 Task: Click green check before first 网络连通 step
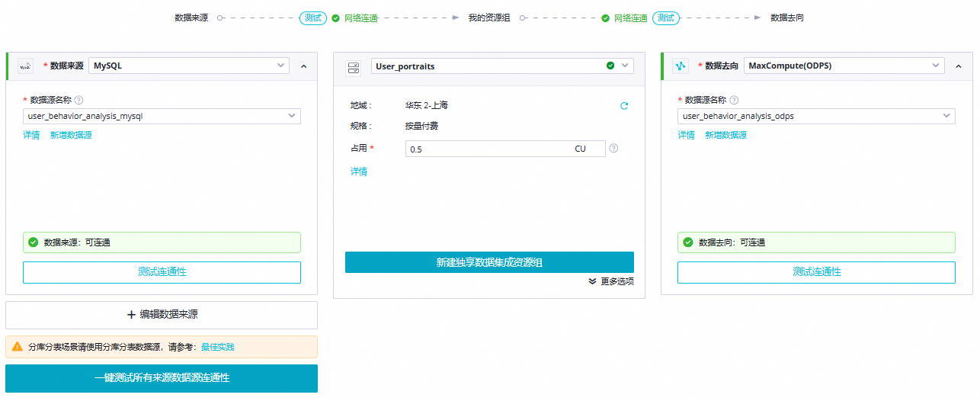coord(336,18)
